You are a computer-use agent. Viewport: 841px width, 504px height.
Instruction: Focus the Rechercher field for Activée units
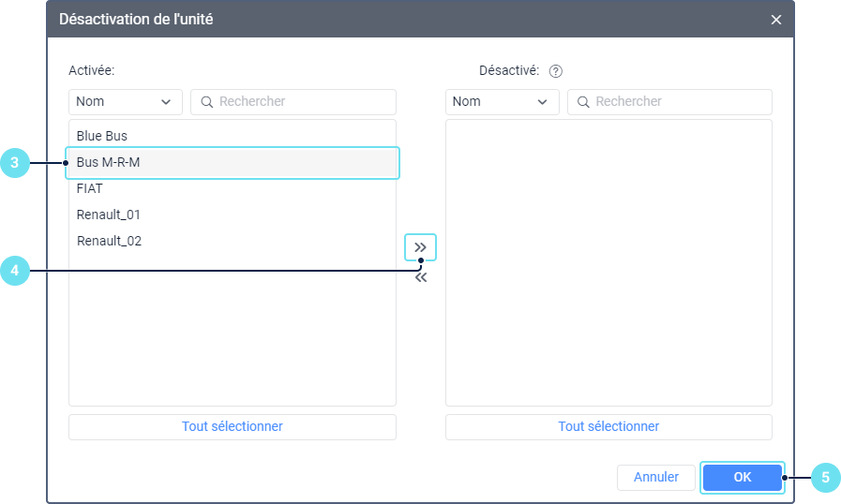tap(302, 102)
